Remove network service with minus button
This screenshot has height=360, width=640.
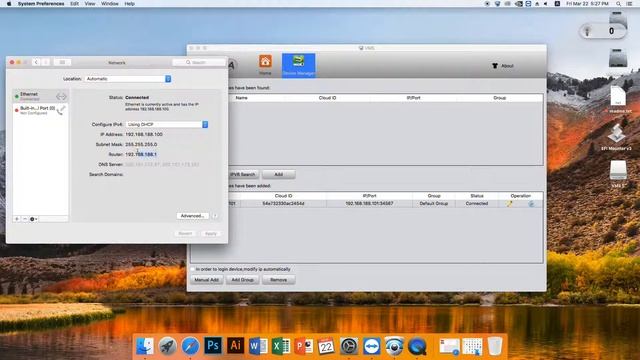pyautogui.click(x=24, y=219)
